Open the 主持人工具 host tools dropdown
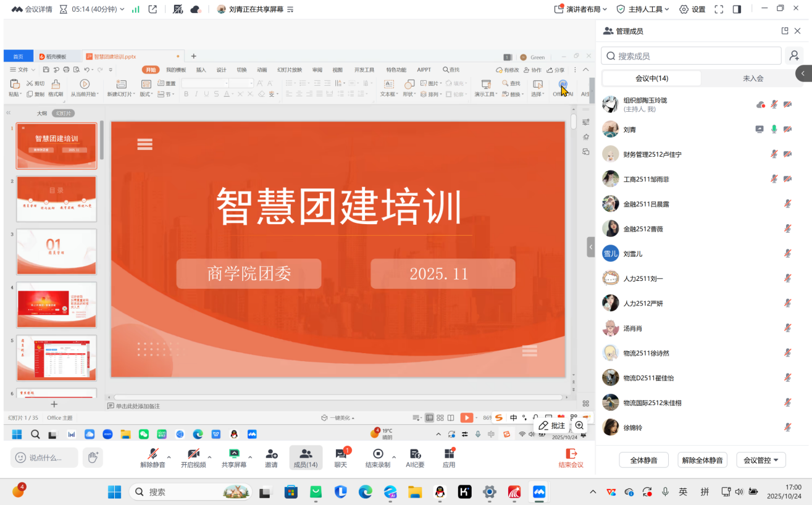812x505 pixels. (644, 9)
